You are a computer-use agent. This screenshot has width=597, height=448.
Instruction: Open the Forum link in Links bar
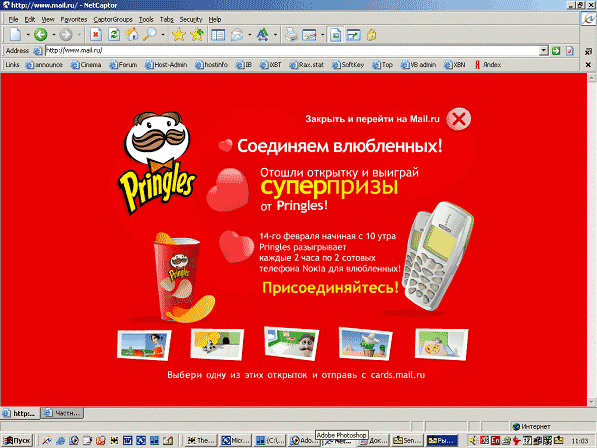click(x=123, y=65)
